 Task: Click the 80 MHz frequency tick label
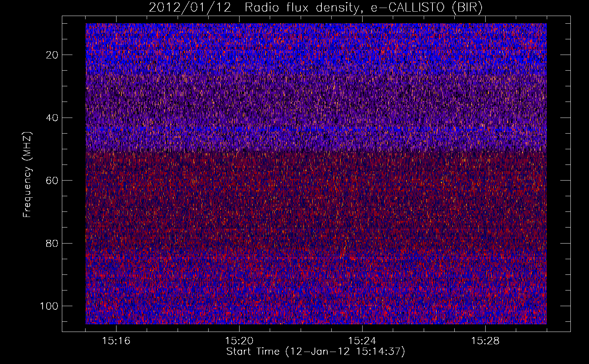52,243
